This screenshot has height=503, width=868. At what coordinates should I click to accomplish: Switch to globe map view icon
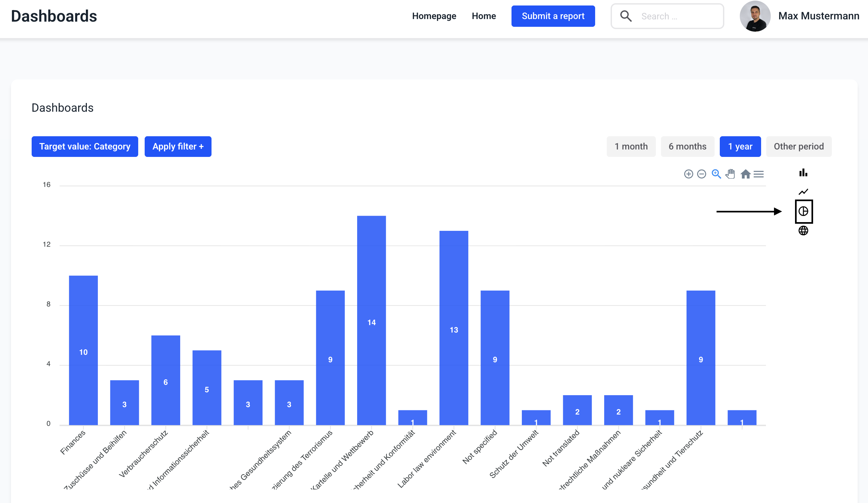point(803,230)
